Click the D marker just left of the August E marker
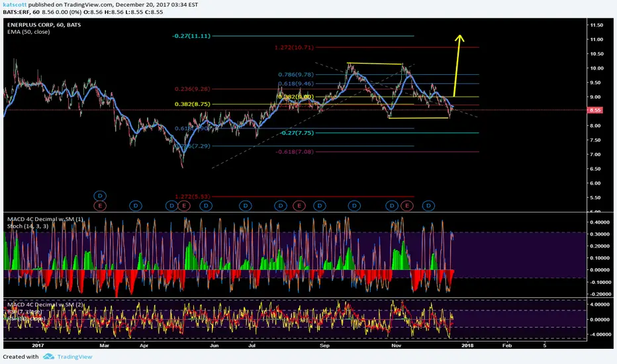Screen dimensions: 617x364 (281, 205)
